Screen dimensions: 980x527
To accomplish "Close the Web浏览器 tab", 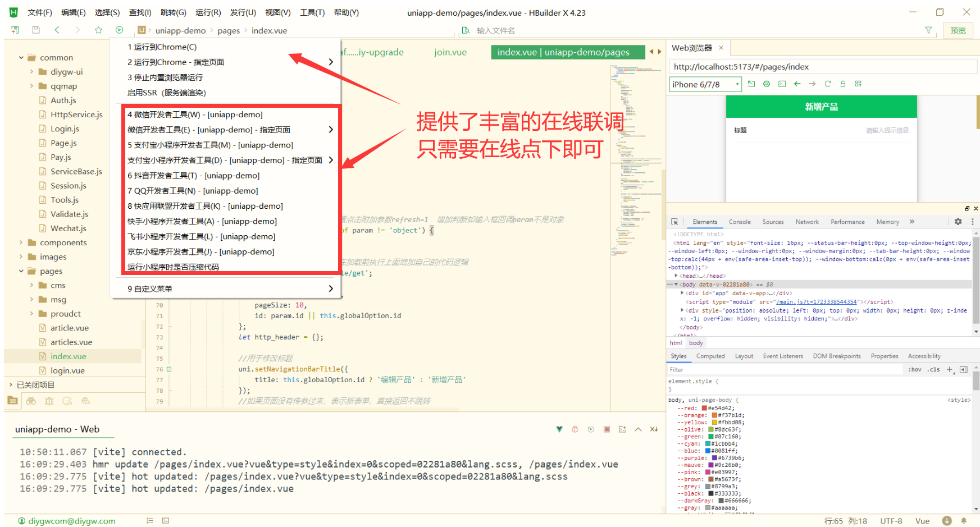I will [x=721, y=48].
